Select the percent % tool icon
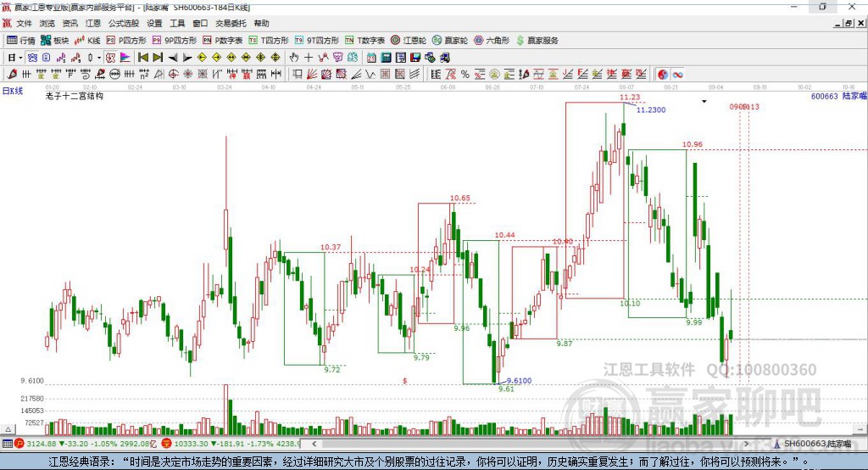This screenshot has width=868, height=470. point(465,75)
